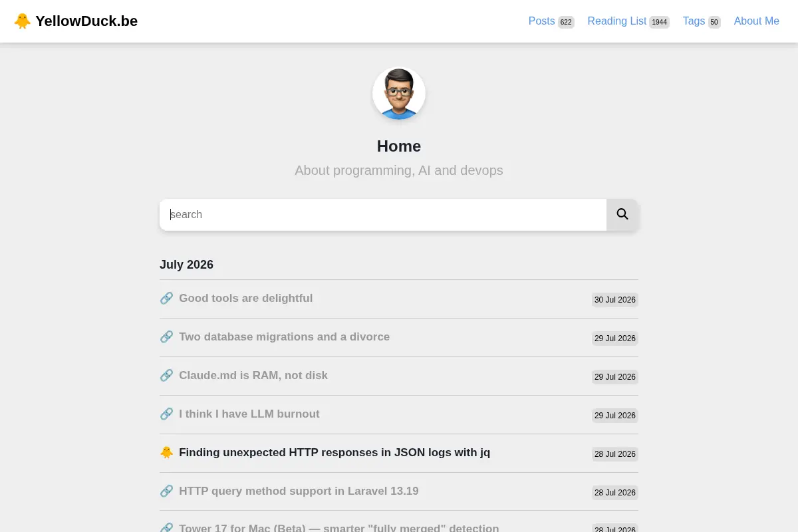This screenshot has height=532, width=798.
Task: Click link icon beside Two database migrations post
Action: 166,337
